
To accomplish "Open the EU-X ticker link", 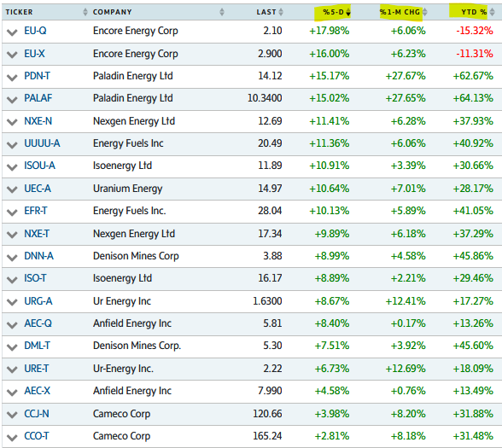I will point(34,54).
